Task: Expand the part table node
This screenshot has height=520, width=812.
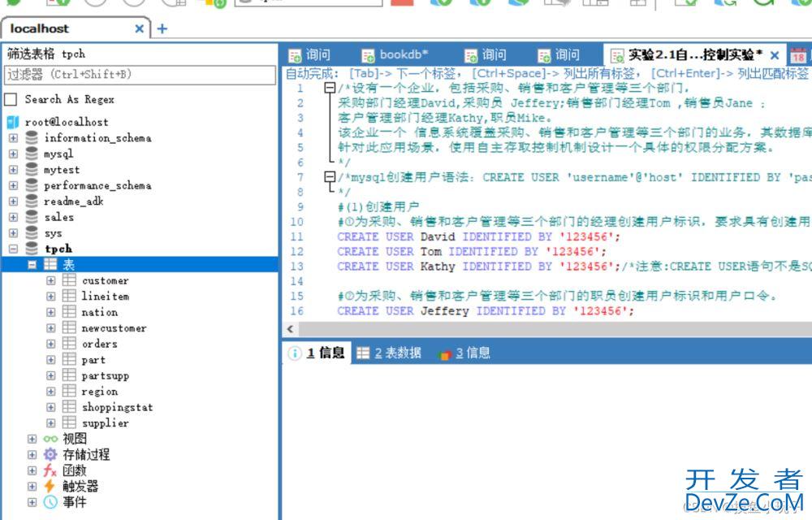Action: click(x=50, y=359)
